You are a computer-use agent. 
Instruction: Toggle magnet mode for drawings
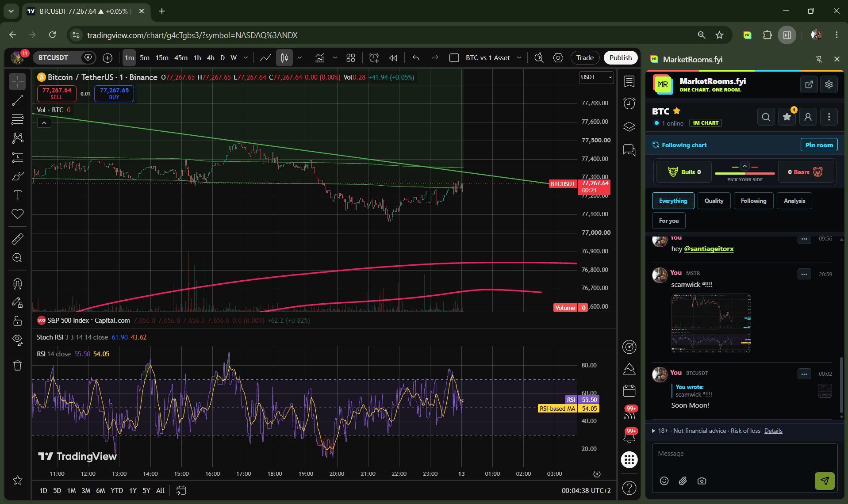point(17,284)
